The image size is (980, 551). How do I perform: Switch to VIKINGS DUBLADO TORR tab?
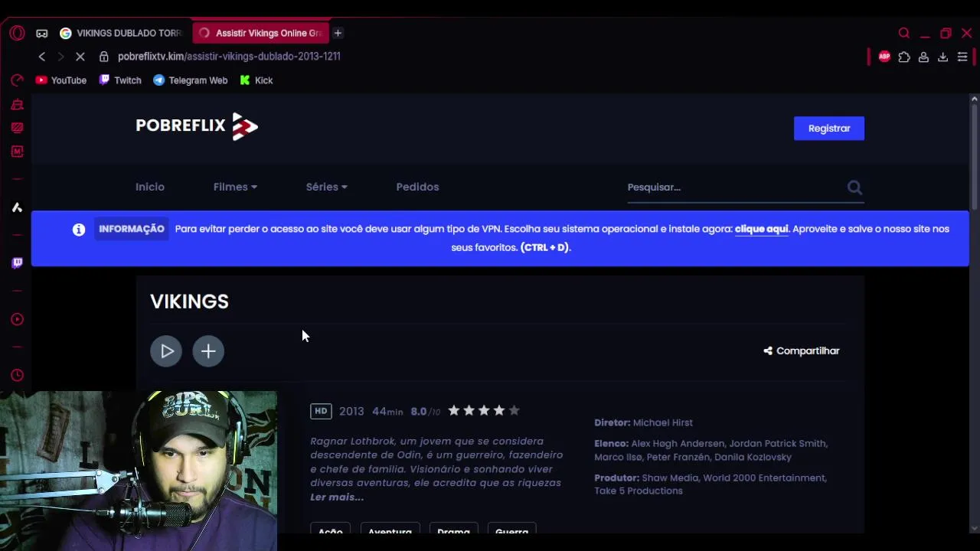[x=121, y=33]
